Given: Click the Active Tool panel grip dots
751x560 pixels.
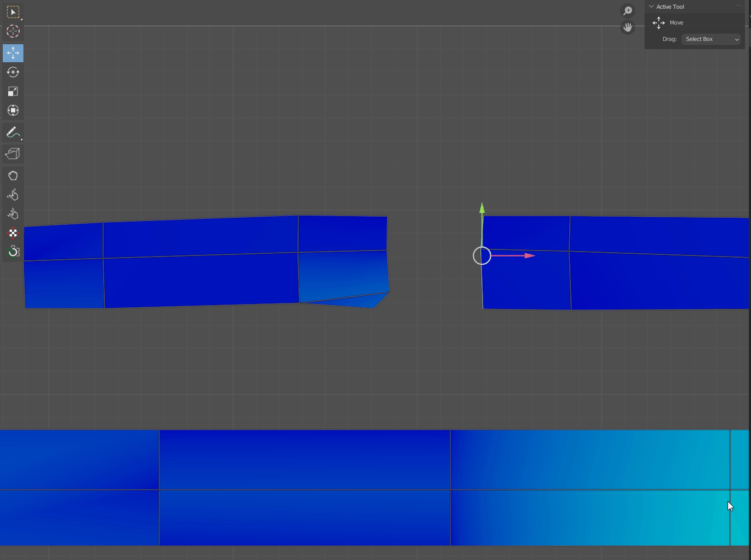Looking at the screenshot, I should 738,5.
